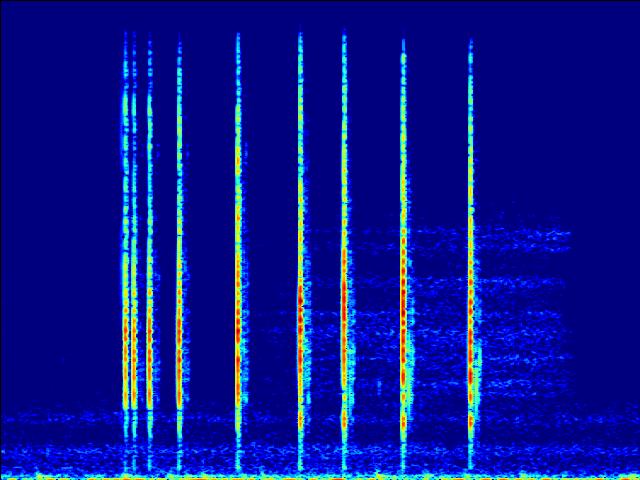Click the small blob right of the last burst
Screen dimensions: 640x480
479,355
